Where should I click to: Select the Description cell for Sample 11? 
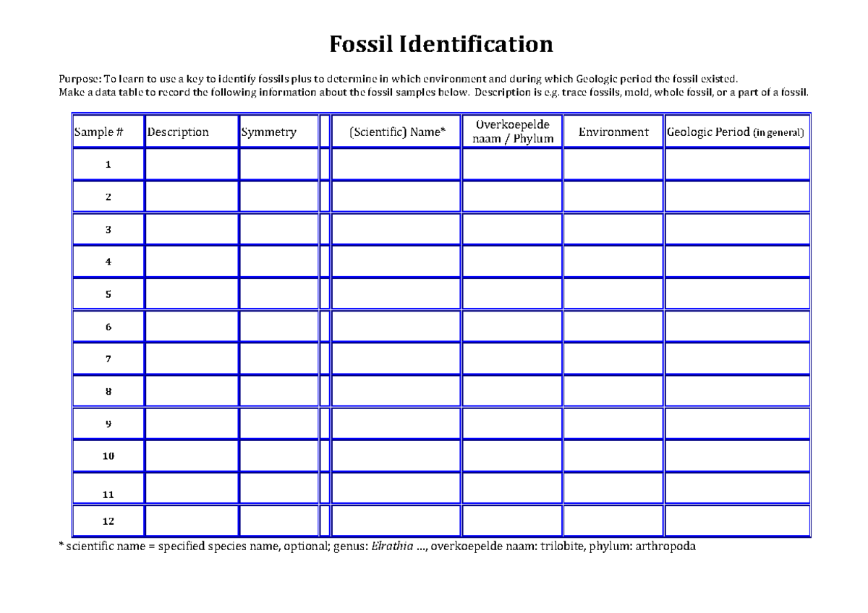pos(190,494)
